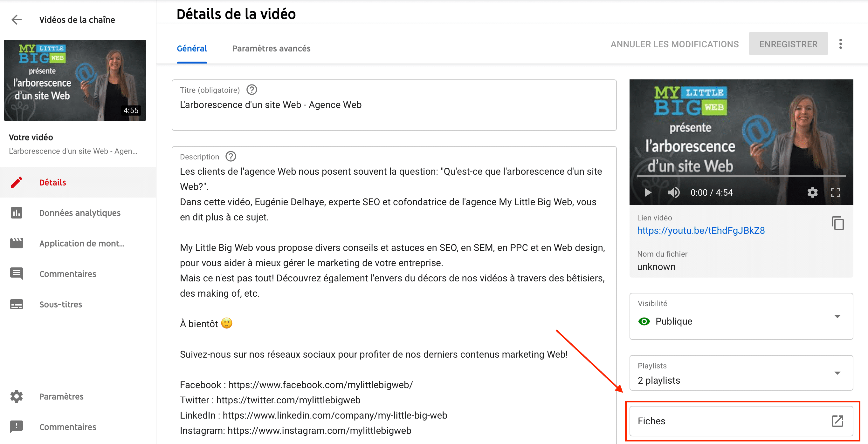Switch to Paramètres avancés tab
This screenshot has width=868, height=444.
(271, 49)
